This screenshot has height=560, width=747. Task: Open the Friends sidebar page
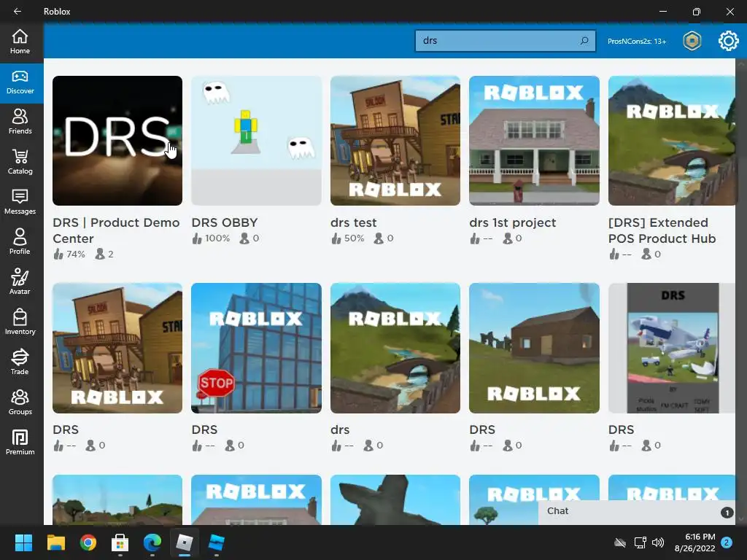pyautogui.click(x=20, y=122)
